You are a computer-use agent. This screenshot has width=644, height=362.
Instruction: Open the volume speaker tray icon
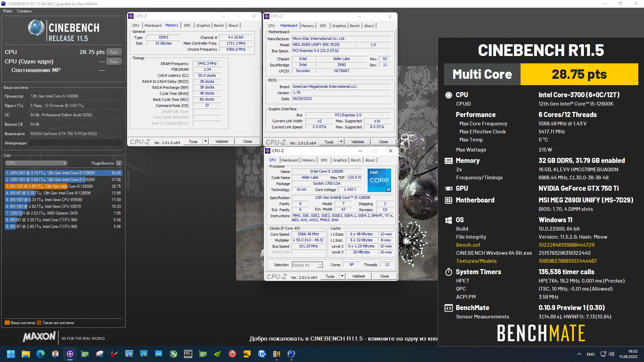(611, 354)
